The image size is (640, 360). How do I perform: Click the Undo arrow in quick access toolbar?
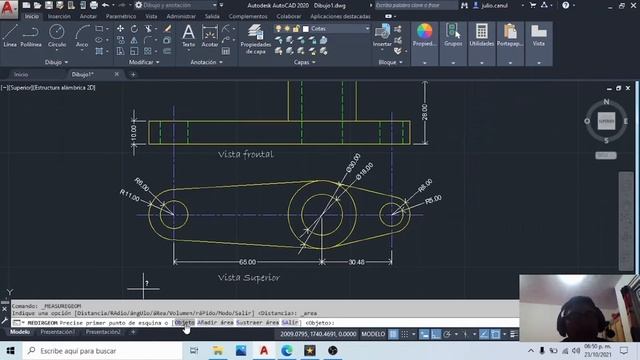click(x=105, y=5)
